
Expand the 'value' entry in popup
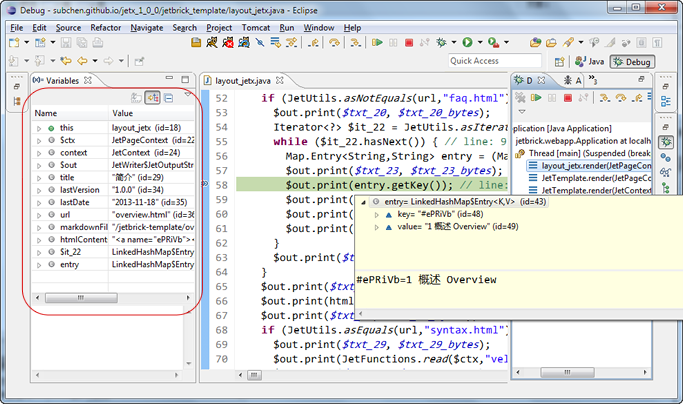(377, 227)
